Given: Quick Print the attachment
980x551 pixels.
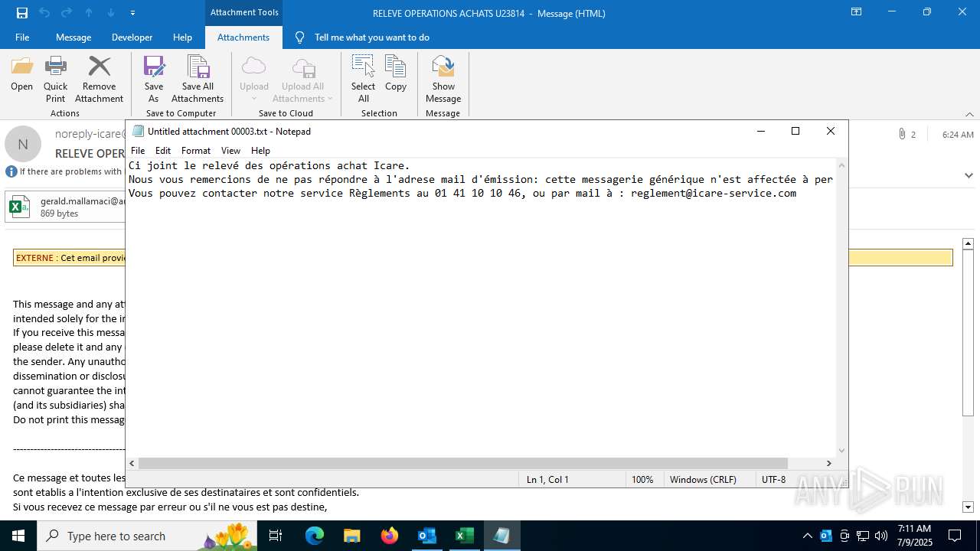Looking at the screenshot, I should point(55,80).
